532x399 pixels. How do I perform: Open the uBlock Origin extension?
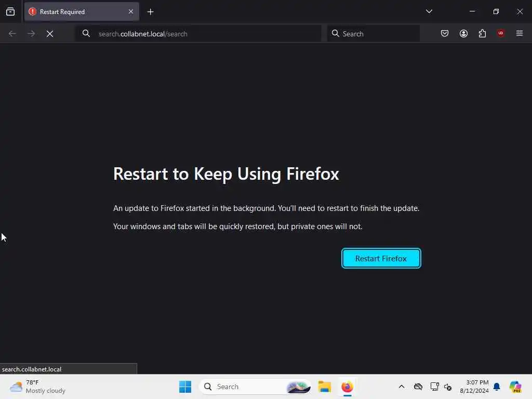click(501, 33)
